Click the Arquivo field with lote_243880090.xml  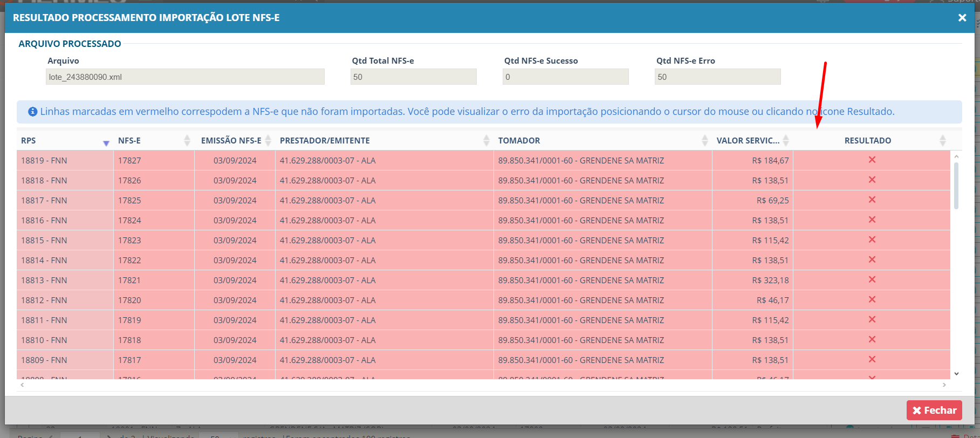(x=185, y=77)
